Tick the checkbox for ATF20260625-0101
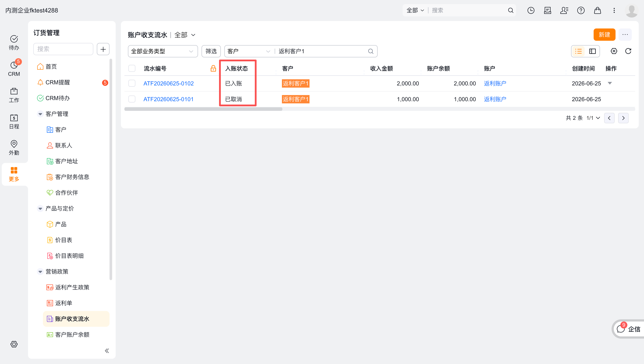This screenshot has height=364, width=644. 132,99
